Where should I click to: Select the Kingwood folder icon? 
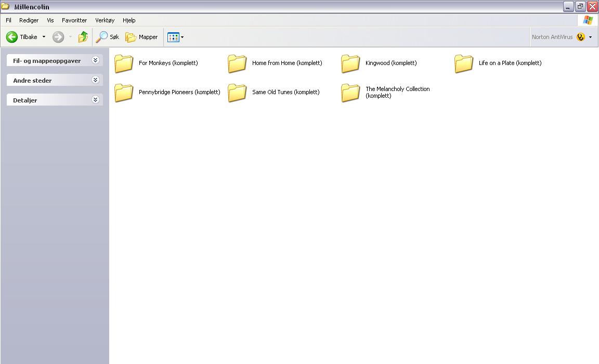pos(350,63)
